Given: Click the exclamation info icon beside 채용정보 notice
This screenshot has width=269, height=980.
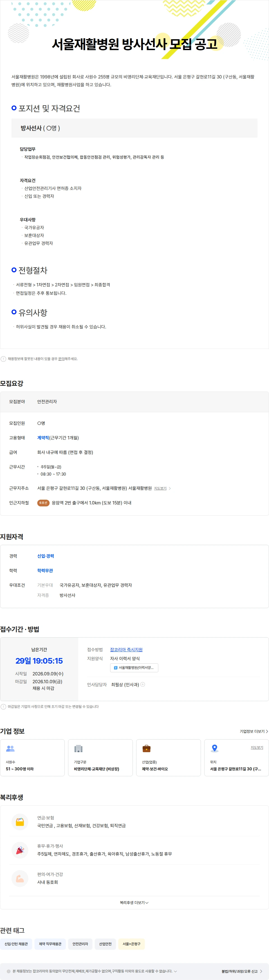Looking at the screenshot, I should pyautogui.click(x=3, y=359).
